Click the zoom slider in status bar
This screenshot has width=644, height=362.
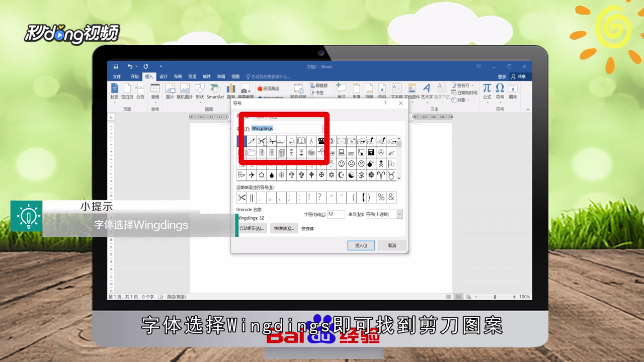click(495, 297)
